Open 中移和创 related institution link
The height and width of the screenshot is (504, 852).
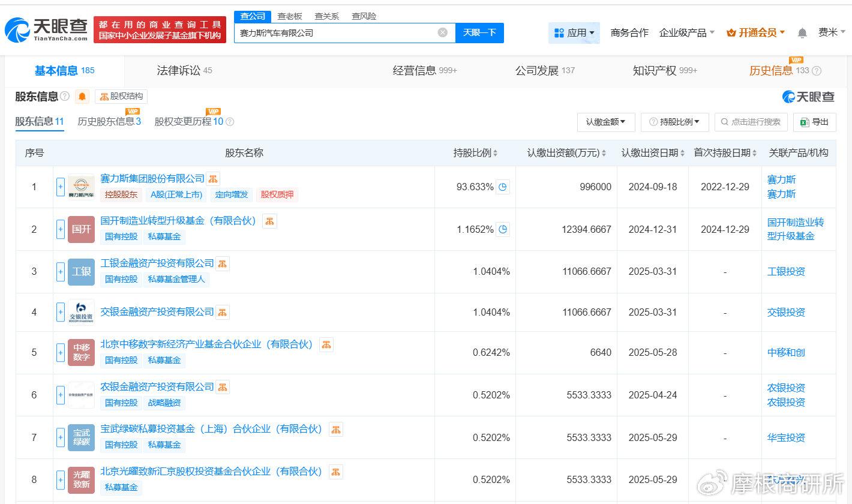pyautogui.click(x=786, y=352)
